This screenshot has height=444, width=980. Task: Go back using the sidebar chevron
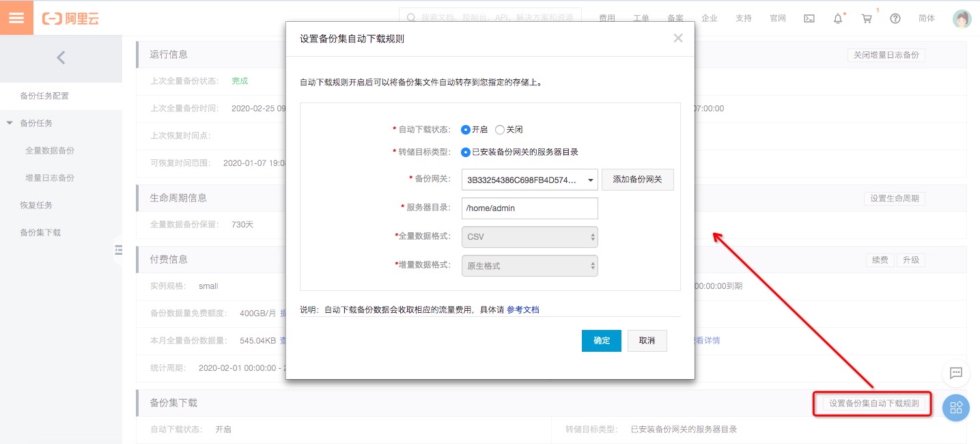(x=61, y=58)
